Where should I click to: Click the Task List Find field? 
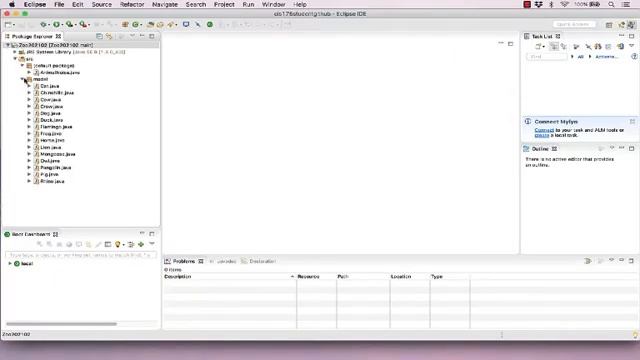pyautogui.click(x=547, y=57)
